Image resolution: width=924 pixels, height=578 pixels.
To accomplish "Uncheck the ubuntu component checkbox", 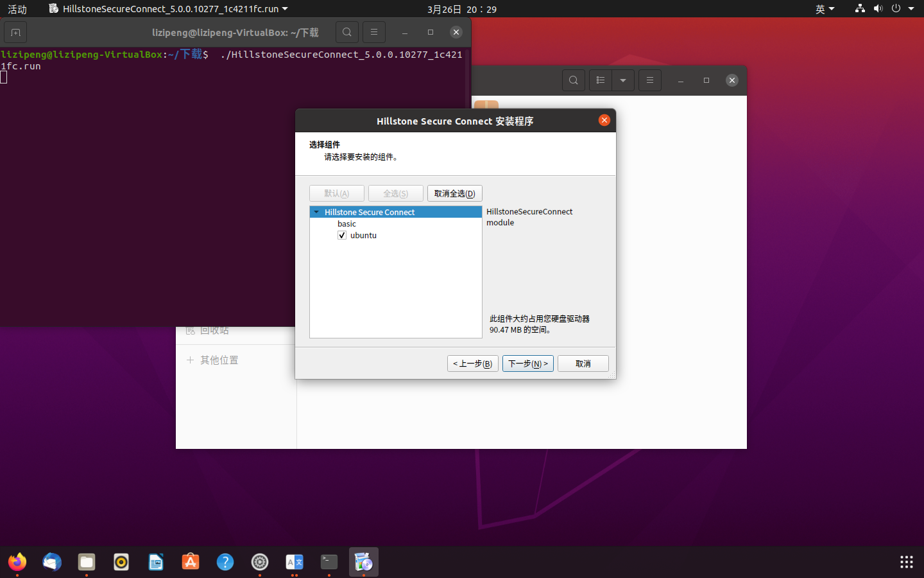I will coord(342,235).
